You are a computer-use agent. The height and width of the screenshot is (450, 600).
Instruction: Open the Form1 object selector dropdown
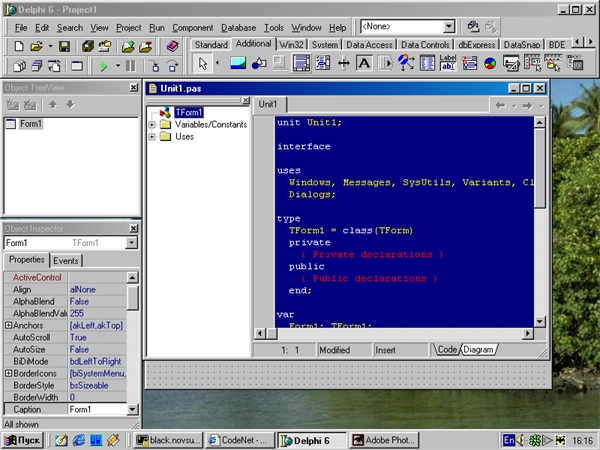(x=131, y=243)
